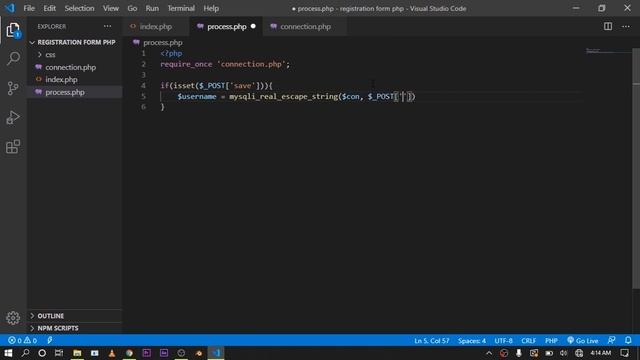Open the Extensions view
640x360 pixels.
point(13,147)
